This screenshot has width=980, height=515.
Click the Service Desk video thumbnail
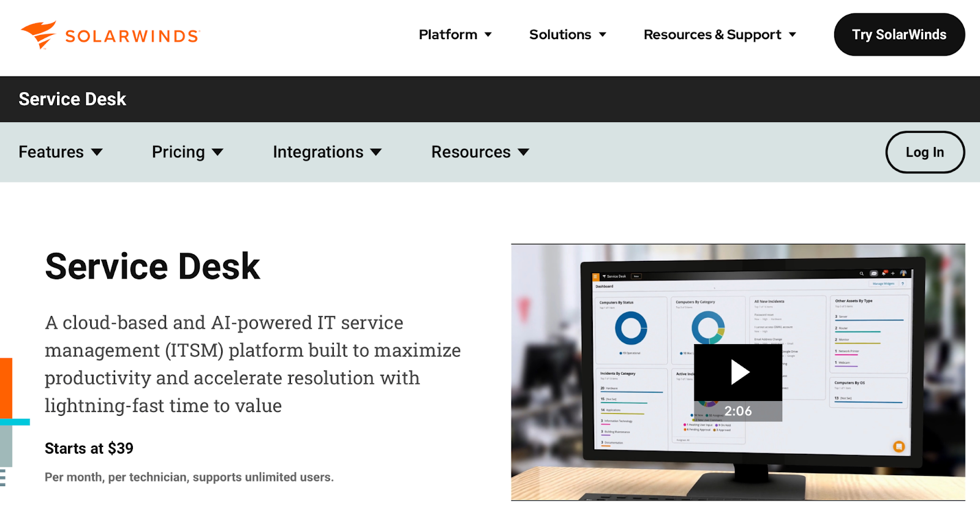point(738,372)
